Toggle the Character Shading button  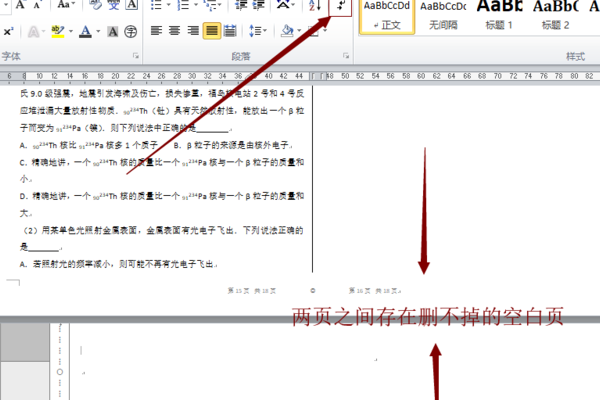pyautogui.click(x=112, y=31)
